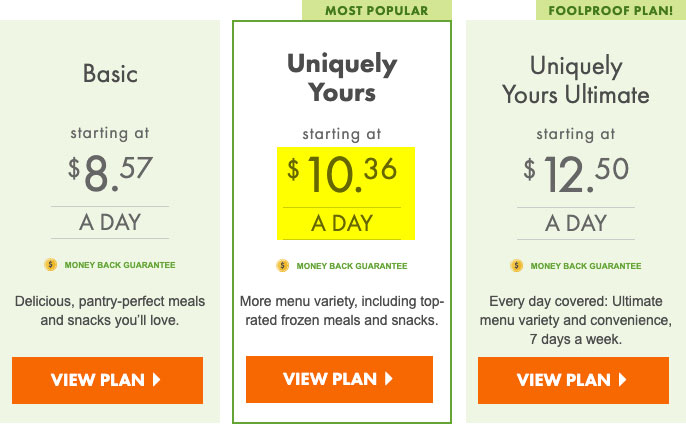Click the coin icon in Ultimate plan card

click(x=517, y=266)
